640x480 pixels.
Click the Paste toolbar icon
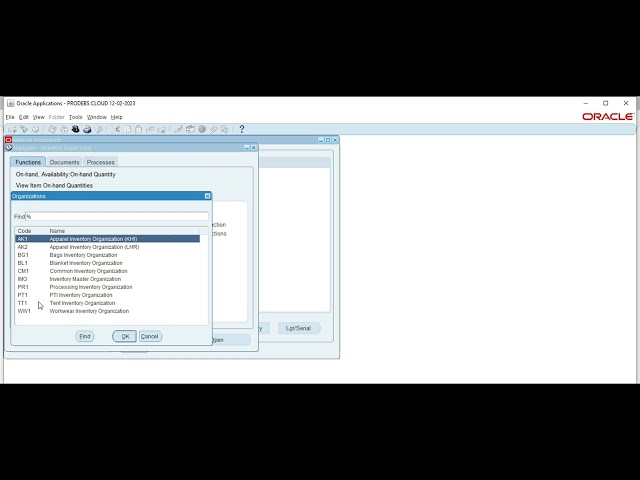138,129
